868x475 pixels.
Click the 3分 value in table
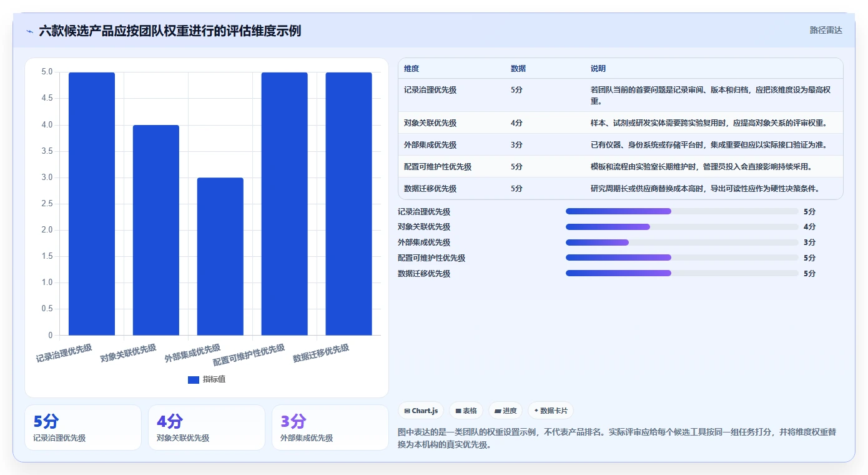point(516,145)
